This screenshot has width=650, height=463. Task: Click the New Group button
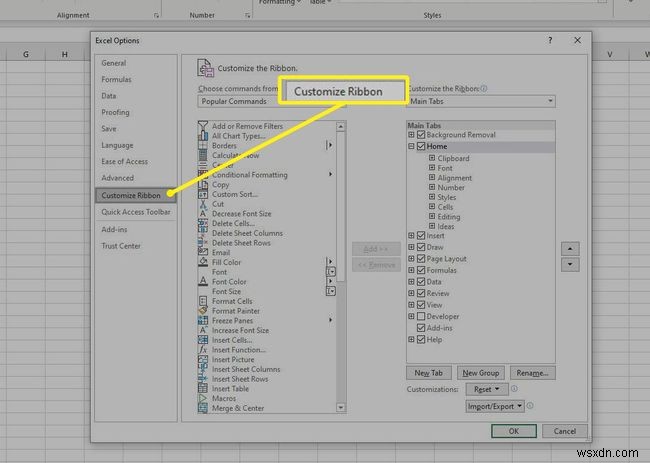(x=480, y=373)
